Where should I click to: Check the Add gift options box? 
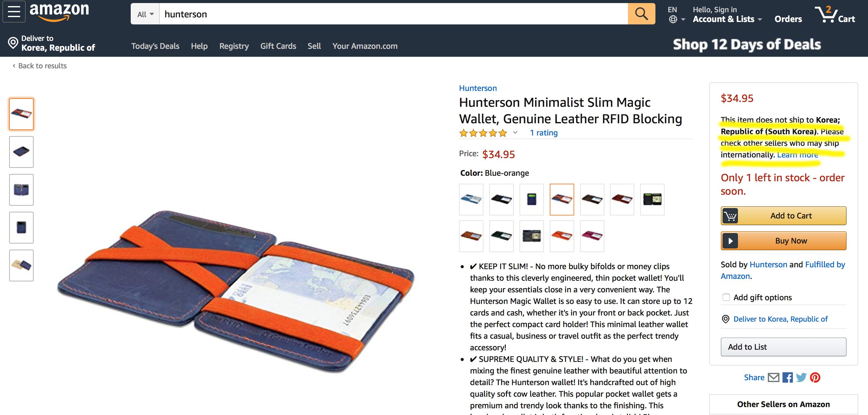point(726,297)
